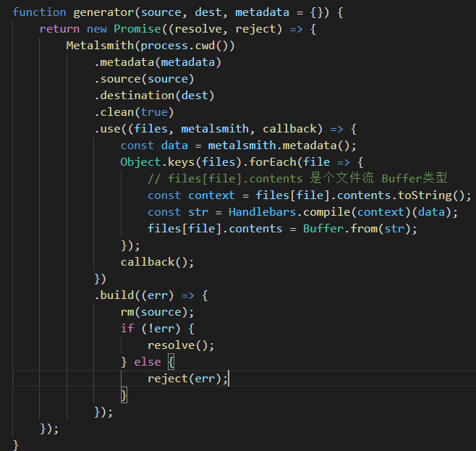This screenshot has height=451, width=476.
Task: Click the .use method call
Action: [106, 128]
